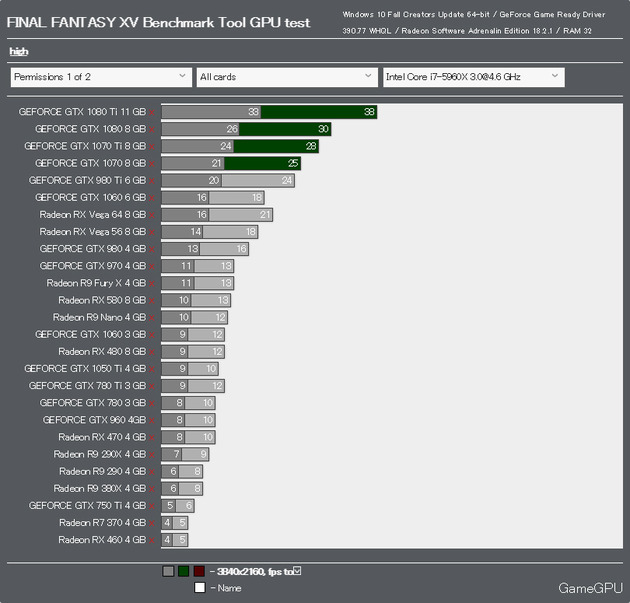The image size is (630, 603).
Task: Remove Radeon R9 290X 4 GB via X icon
Action: click(152, 455)
